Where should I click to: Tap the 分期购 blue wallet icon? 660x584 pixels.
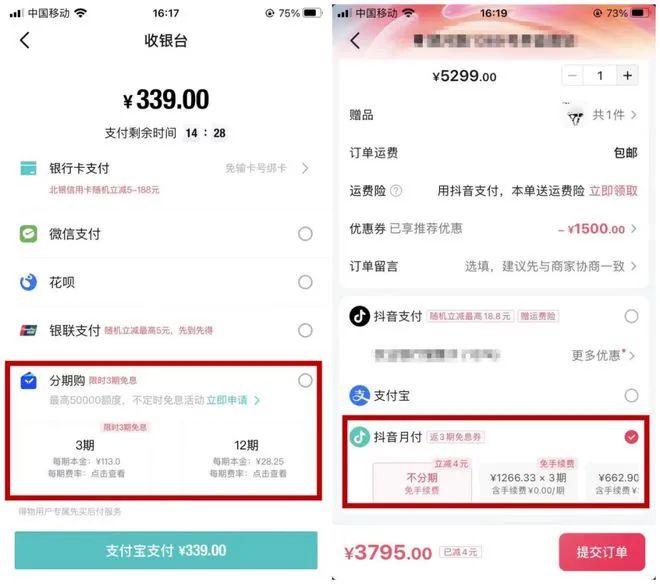point(28,381)
